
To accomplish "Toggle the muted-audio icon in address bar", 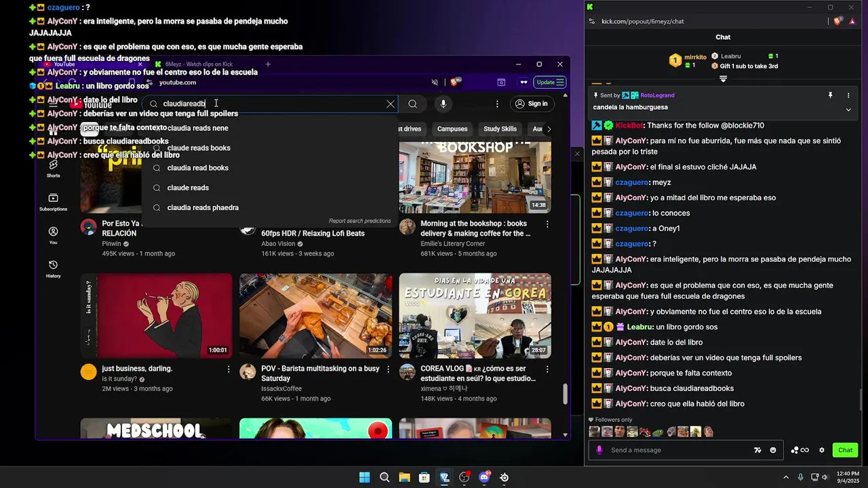I will (435, 82).
